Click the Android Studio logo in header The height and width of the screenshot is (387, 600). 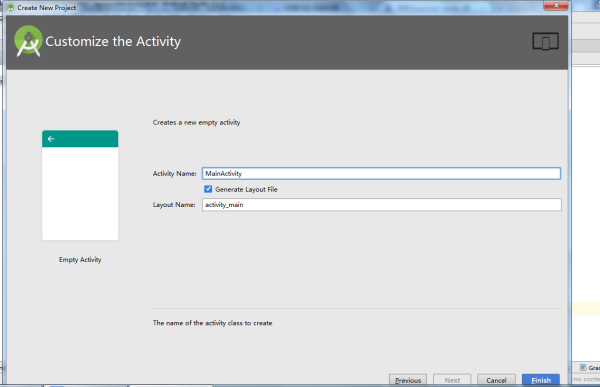point(28,41)
